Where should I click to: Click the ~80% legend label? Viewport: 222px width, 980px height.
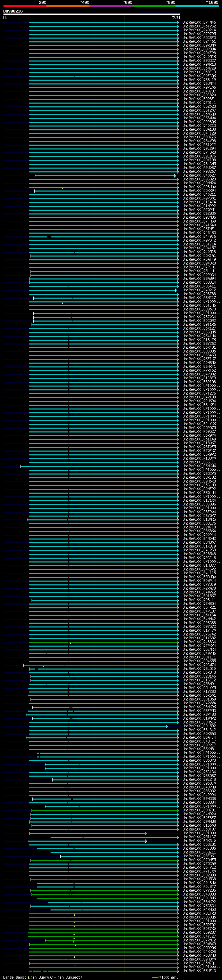pyautogui.click(x=170, y=2)
